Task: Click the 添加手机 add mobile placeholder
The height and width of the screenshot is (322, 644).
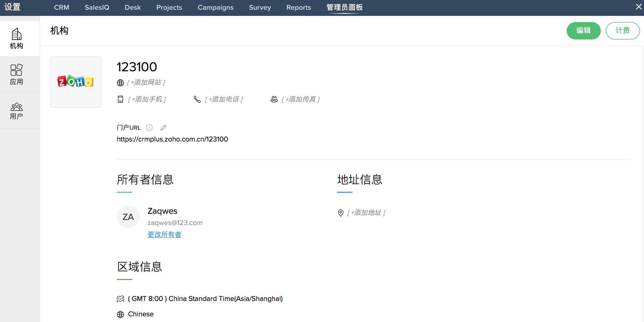Action: click(147, 99)
